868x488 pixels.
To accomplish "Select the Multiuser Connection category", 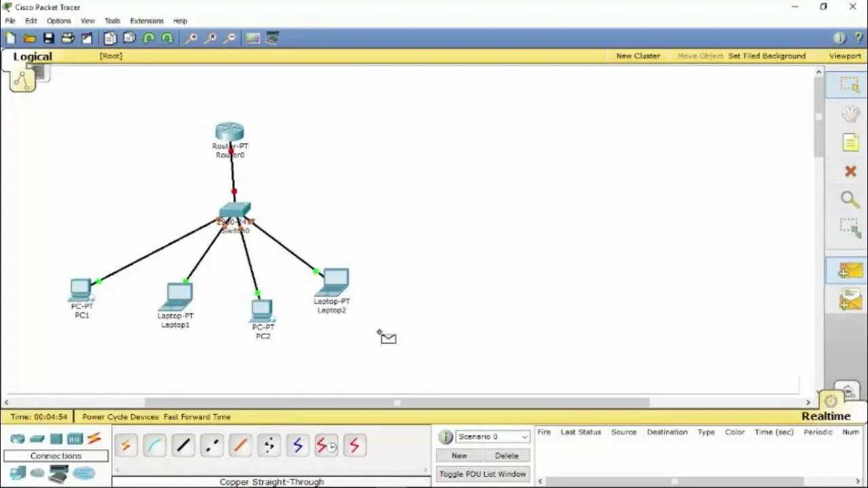I will (x=84, y=473).
